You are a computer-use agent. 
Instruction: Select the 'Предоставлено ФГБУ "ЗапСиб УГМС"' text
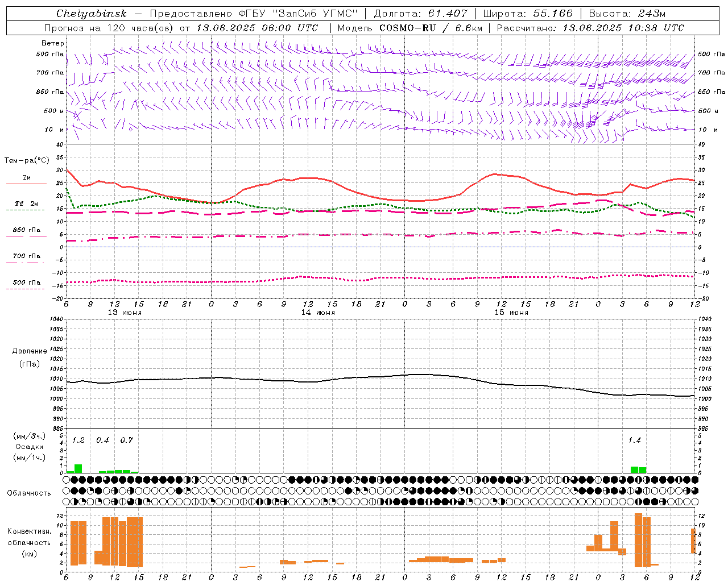coord(253,14)
